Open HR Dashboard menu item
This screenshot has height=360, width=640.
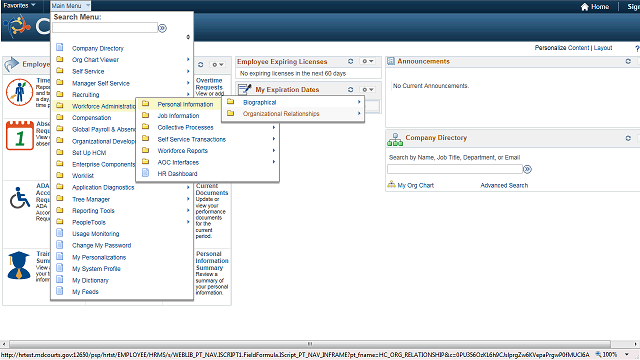pyautogui.click(x=177, y=173)
